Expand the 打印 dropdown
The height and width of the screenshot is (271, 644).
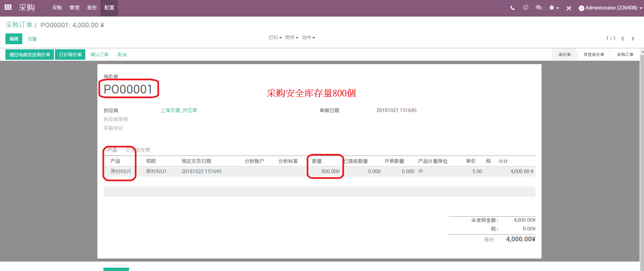(x=275, y=37)
